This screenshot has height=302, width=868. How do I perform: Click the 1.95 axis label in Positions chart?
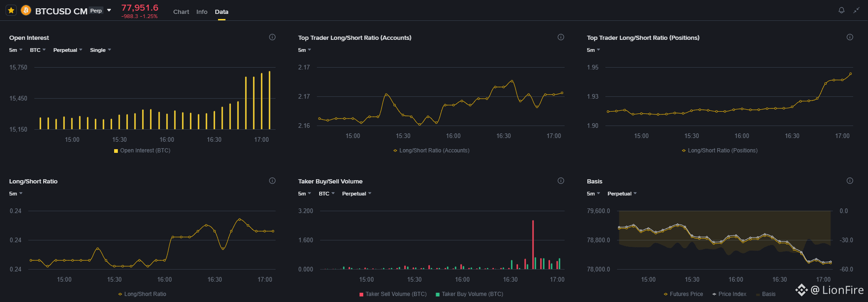click(x=592, y=67)
